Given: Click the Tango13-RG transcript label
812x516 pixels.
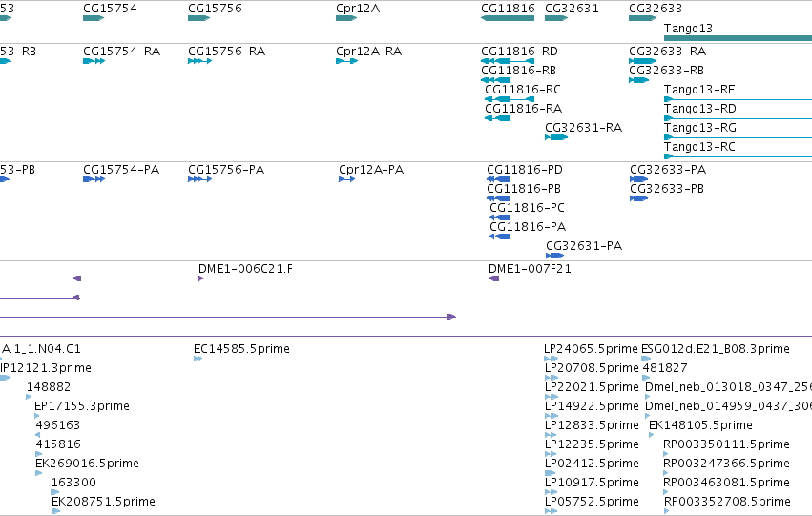Looking at the screenshot, I should (699, 128).
